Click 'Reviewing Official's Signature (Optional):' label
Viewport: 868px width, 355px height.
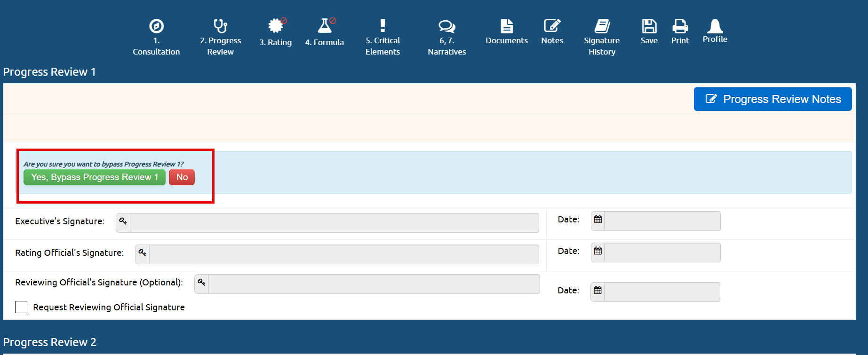coord(99,282)
